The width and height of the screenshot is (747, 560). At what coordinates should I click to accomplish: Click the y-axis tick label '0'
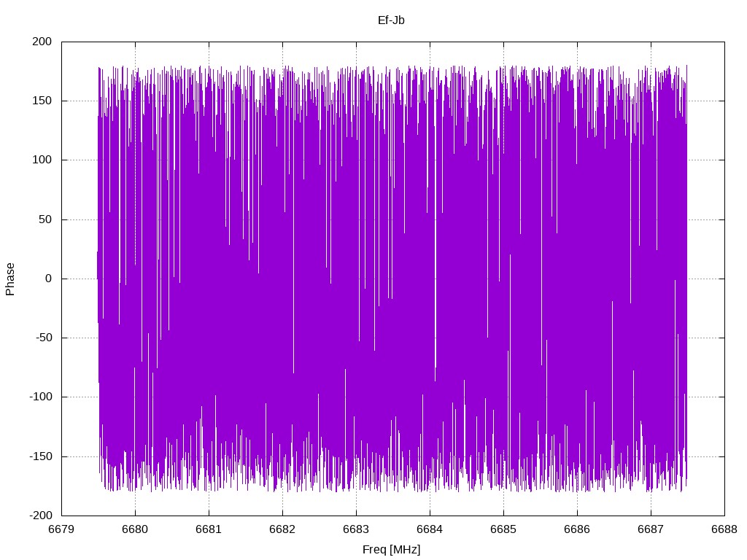click(49, 279)
